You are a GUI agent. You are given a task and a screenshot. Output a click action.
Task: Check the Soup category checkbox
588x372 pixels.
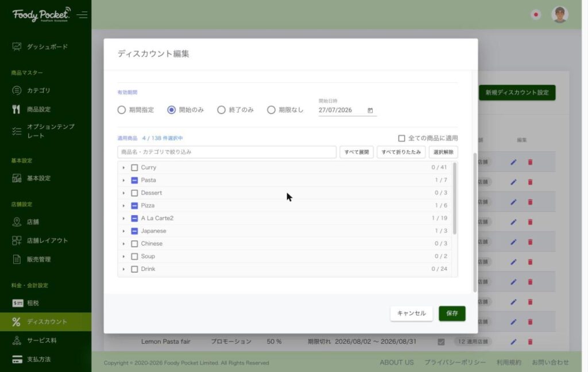[134, 256]
